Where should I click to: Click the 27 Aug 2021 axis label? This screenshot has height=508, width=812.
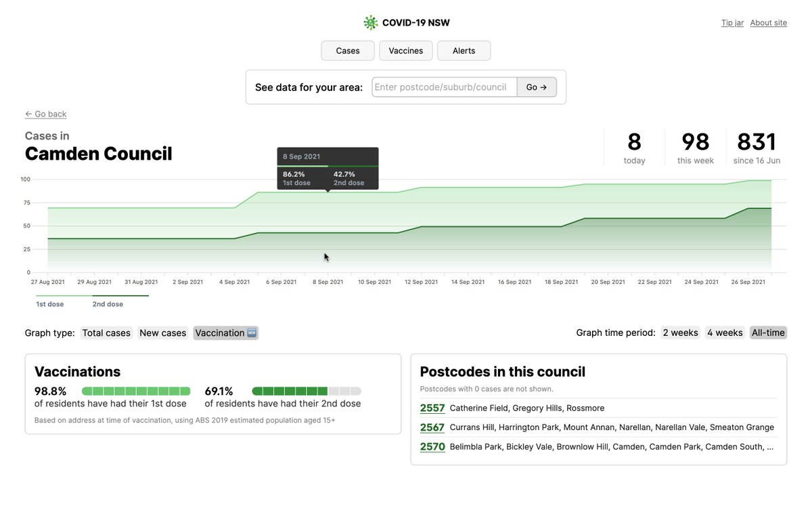47,282
